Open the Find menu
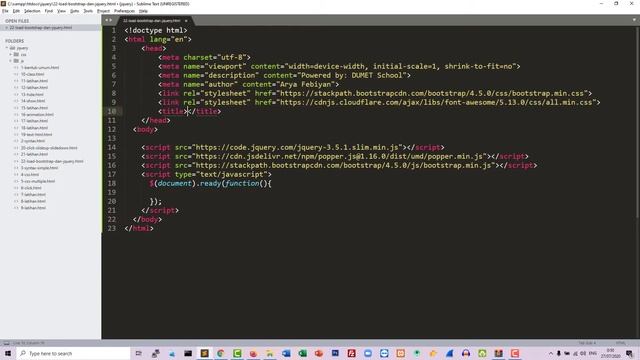 tap(49, 11)
